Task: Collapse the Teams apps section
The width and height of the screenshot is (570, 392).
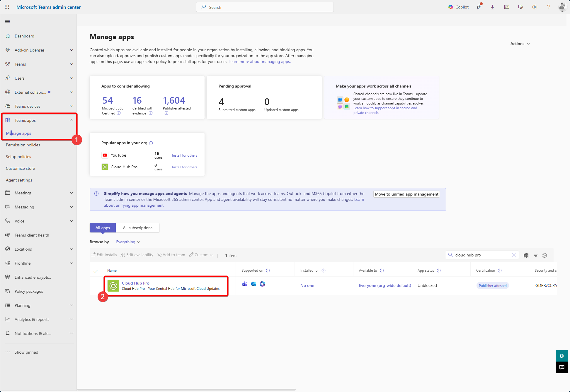Action: click(x=72, y=120)
